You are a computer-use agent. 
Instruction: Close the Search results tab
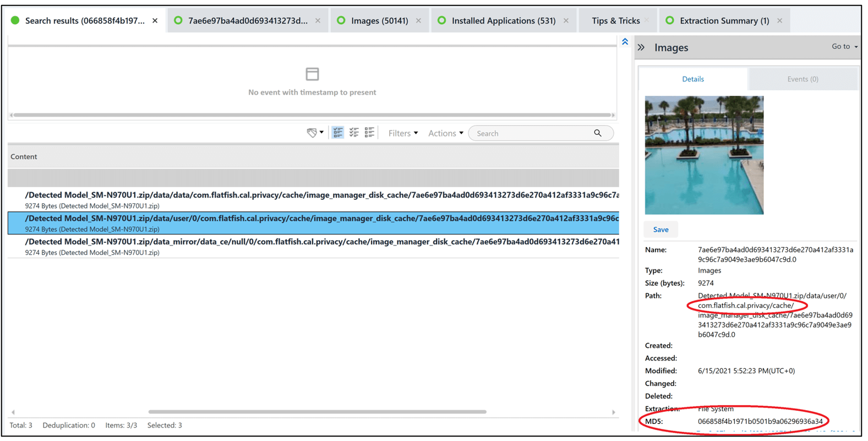click(155, 21)
